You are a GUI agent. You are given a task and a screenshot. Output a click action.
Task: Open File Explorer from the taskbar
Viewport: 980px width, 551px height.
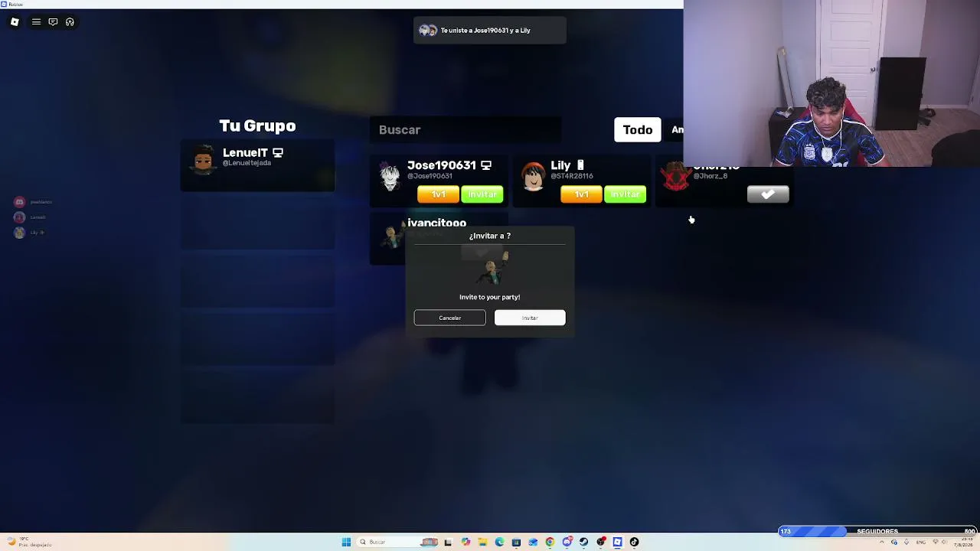click(482, 543)
